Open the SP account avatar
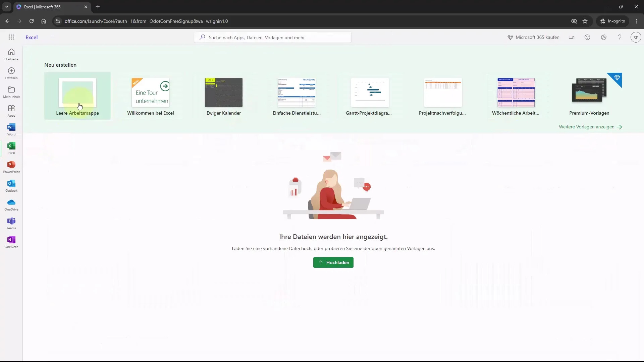 (x=636, y=37)
